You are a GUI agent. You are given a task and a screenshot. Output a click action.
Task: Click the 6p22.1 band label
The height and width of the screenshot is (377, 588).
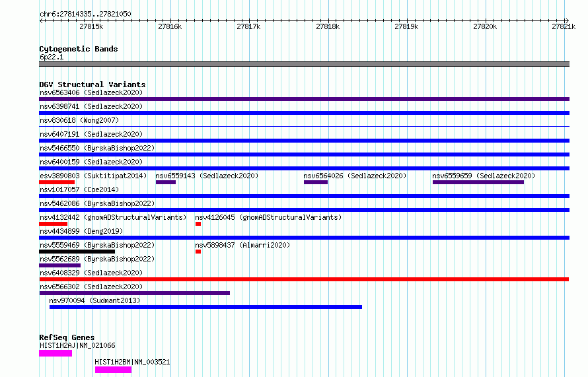point(52,57)
